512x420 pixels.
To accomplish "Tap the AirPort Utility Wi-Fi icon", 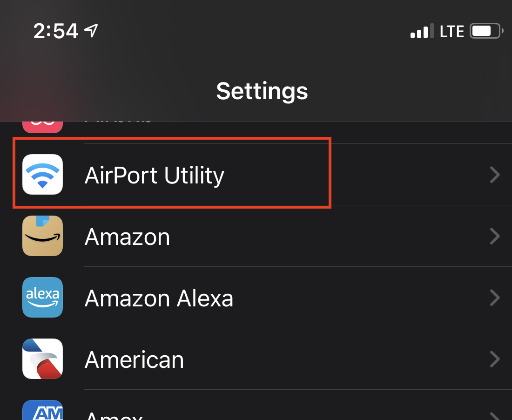I will pyautogui.click(x=42, y=175).
